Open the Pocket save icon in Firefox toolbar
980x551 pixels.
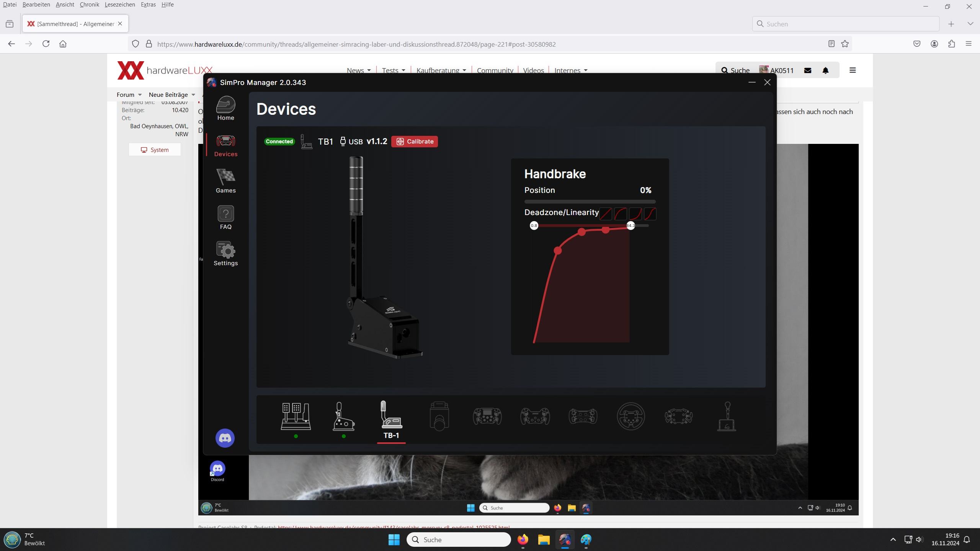pos(917,44)
